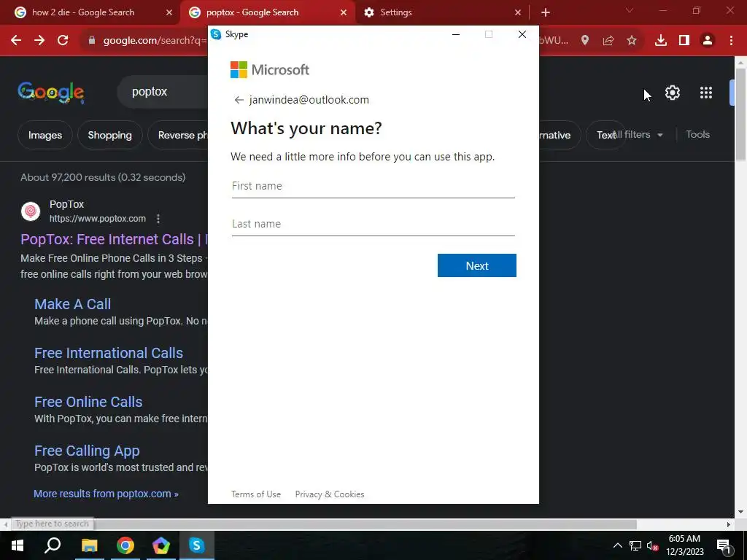
Task: Close the Settings tab
Action: pos(518,12)
